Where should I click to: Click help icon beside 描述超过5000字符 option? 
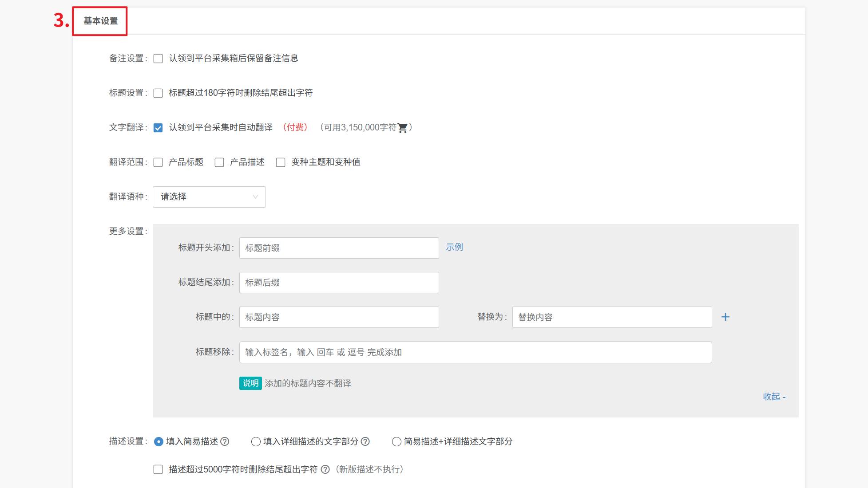tap(325, 469)
